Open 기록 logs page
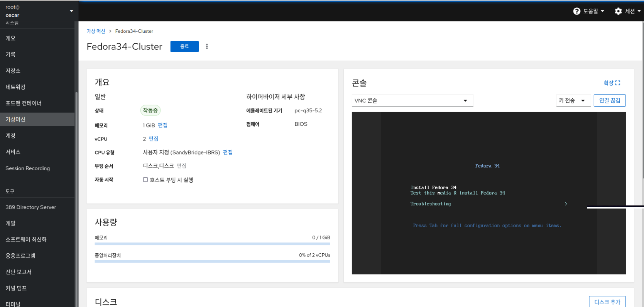 tap(37, 54)
